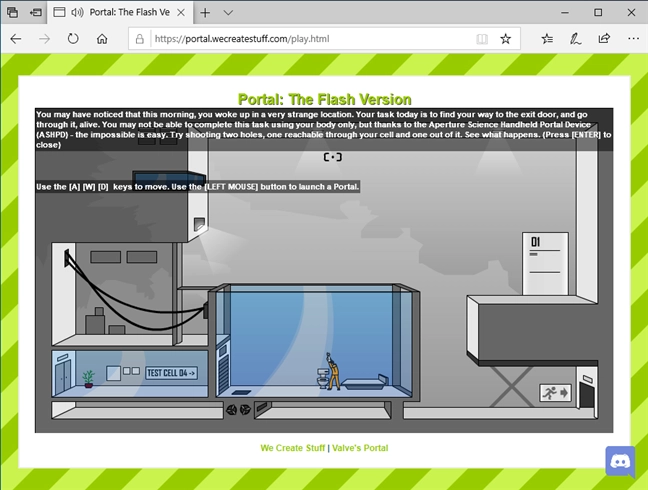Open the We Create Stuff link
The image size is (648, 490).
coord(293,448)
